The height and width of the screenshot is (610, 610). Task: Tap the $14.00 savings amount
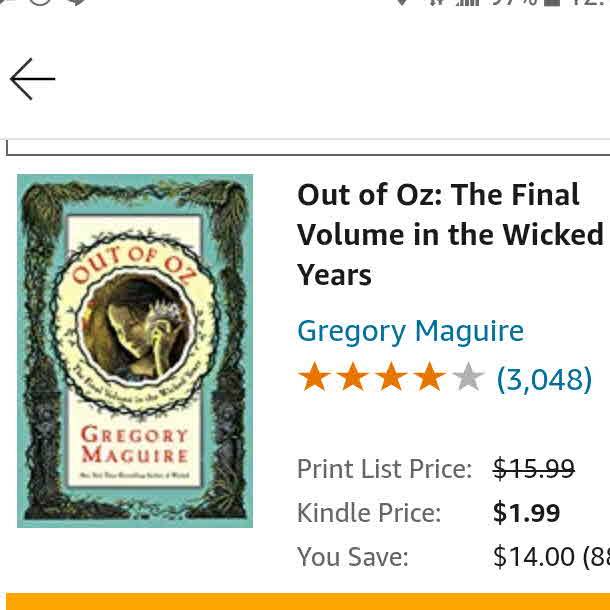[534, 557]
